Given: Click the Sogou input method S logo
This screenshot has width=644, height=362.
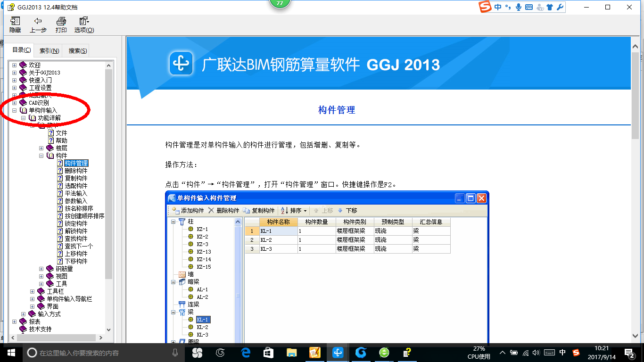Looking at the screenshot, I should [485, 7].
